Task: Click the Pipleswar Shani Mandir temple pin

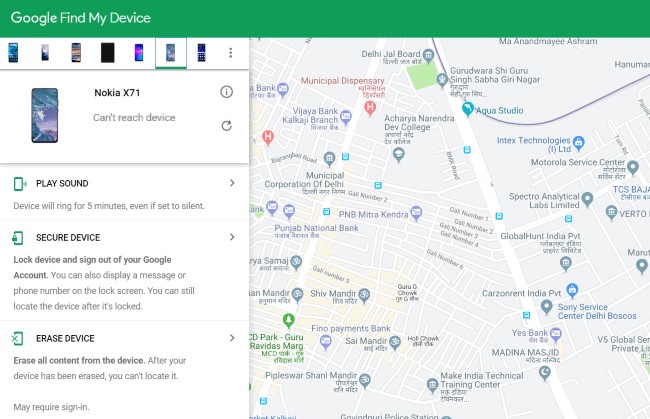Action: click(365, 380)
